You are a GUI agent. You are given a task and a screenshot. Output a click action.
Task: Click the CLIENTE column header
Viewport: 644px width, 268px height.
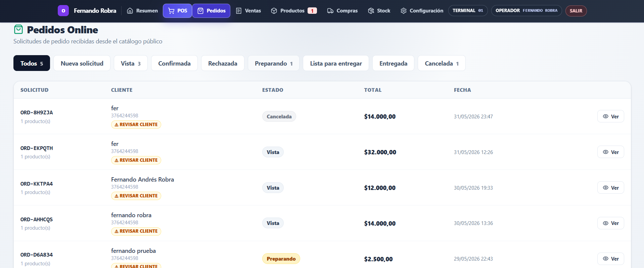tap(122, 90)
